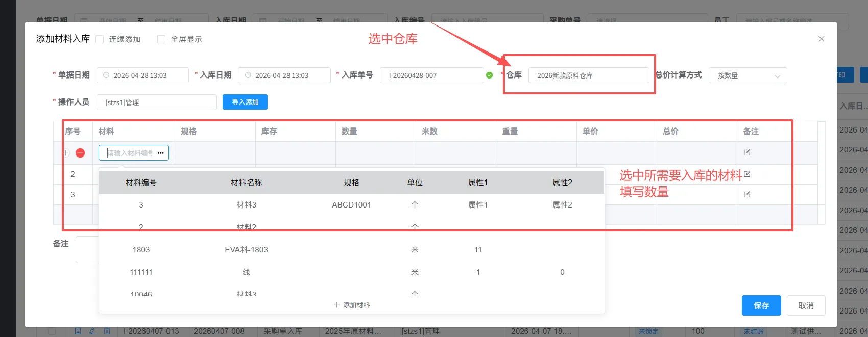Edit the remark icon in the first row
Viewport: 868px width, 337px height.
click(747, 152)
